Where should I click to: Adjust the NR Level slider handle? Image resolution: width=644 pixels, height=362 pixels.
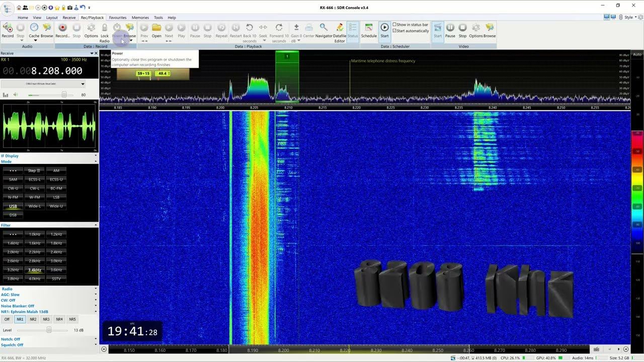[x=49, y=330]
